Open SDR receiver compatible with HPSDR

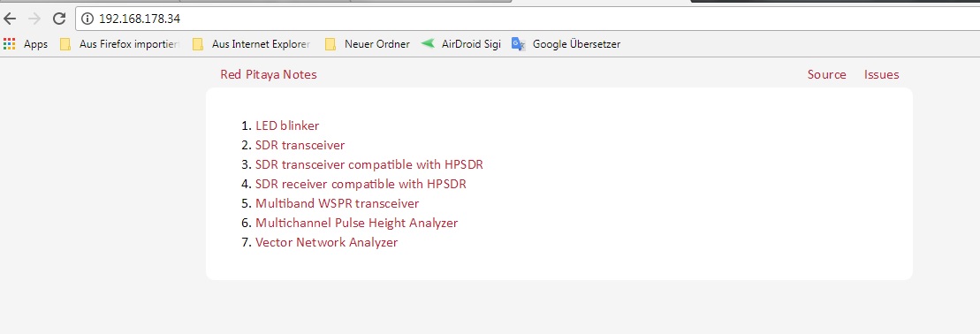(x=361, y=184)
